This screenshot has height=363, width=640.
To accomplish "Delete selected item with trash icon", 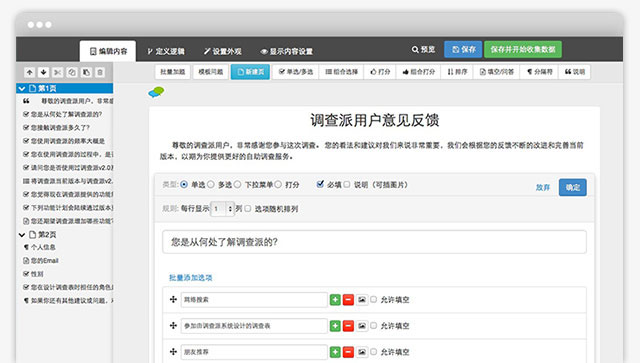I will pyautogui.click(x=100, y=73).
